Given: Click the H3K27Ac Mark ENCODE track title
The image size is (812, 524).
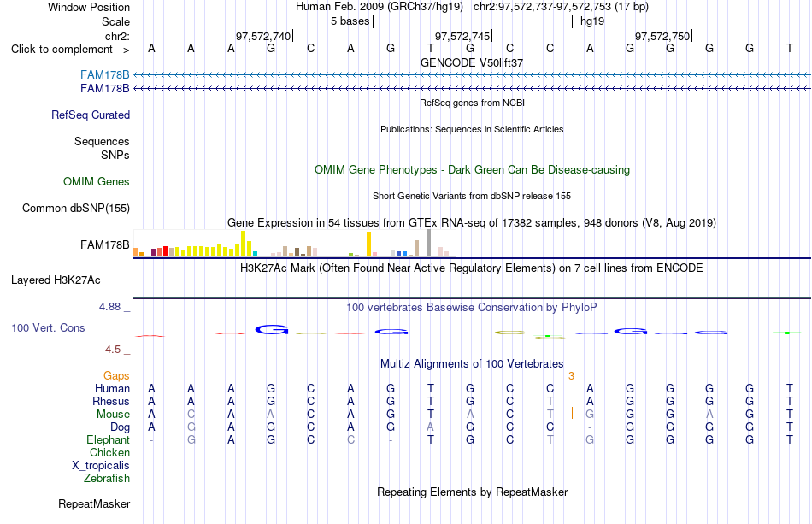Looking at the screenshot, I should (472, 268).
